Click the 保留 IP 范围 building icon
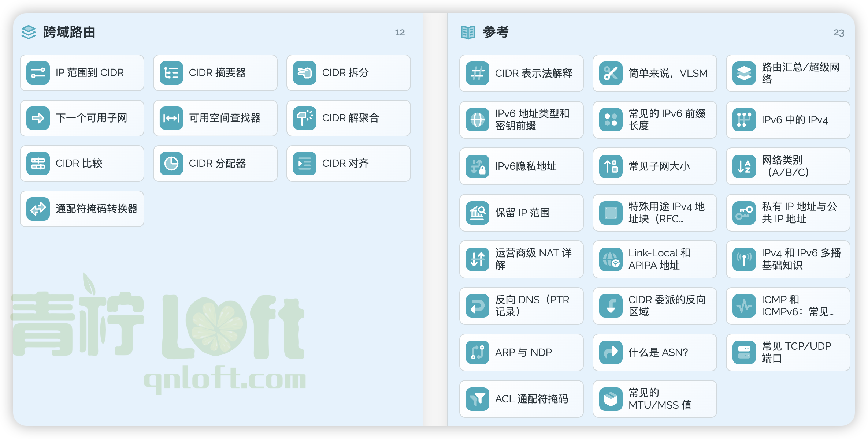 (x=476, y=213)
